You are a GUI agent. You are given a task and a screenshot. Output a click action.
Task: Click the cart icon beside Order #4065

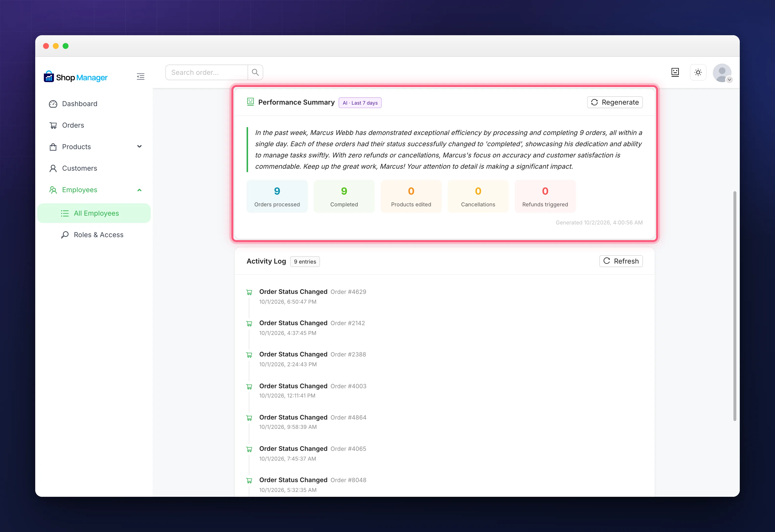pos(249,449)
